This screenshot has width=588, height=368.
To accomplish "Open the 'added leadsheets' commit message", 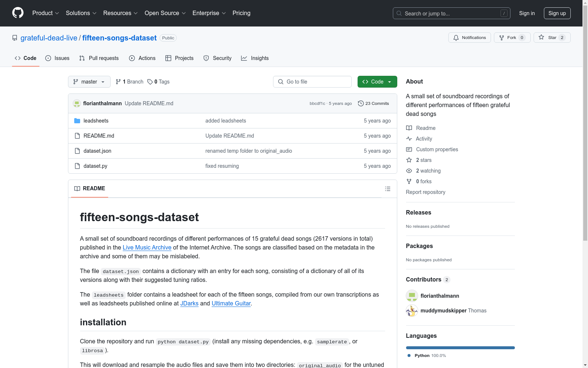I will tap(226, 121).
